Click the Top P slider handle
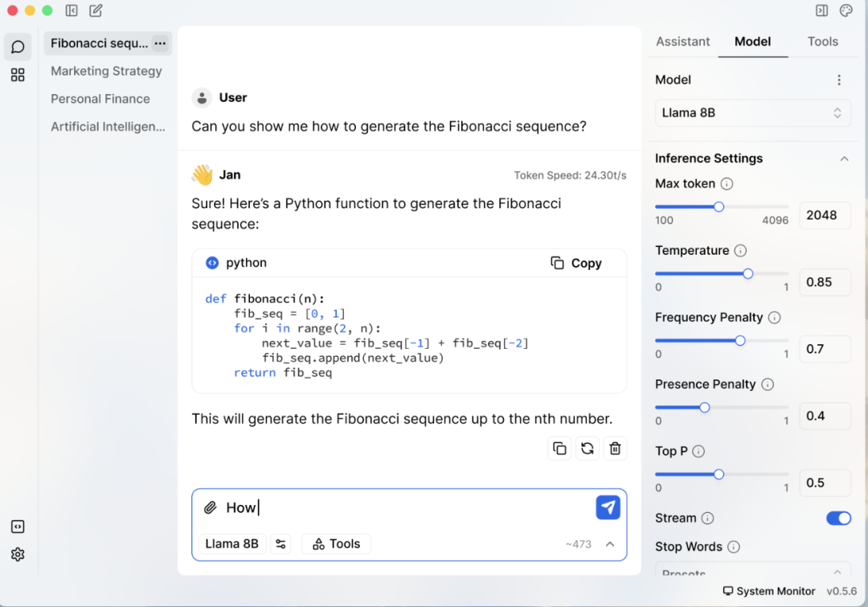This screenshot has height=607, width=868. [719, 474]
